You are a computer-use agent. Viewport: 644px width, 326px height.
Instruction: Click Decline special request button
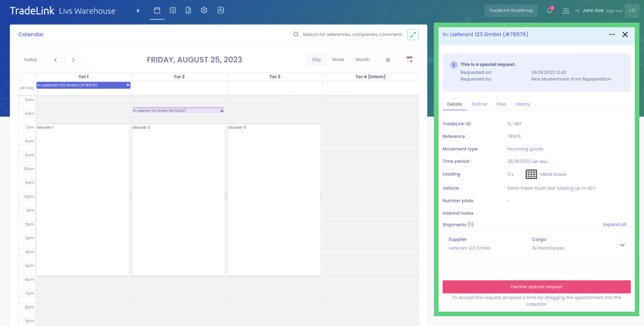[536, 287]
